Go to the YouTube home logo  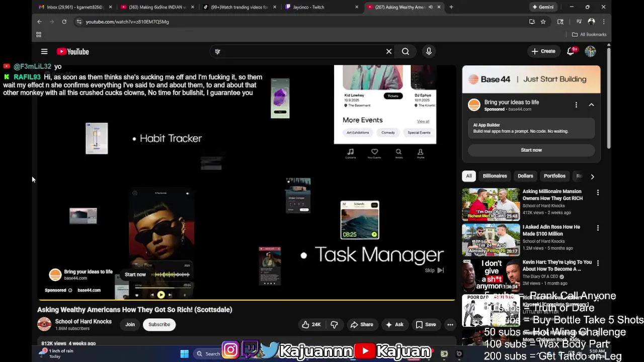click(72, 51)
